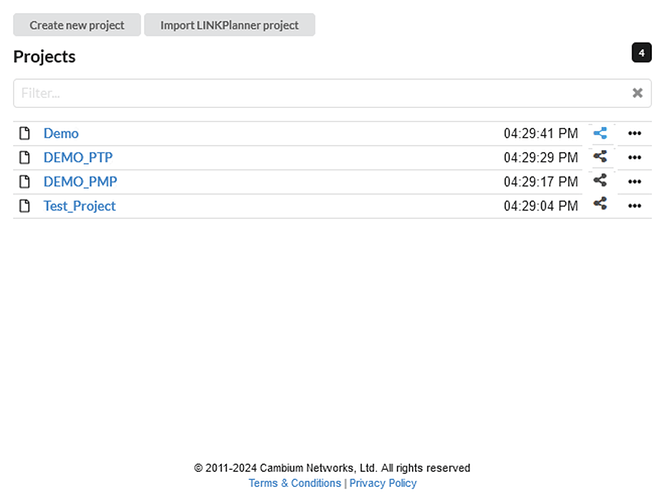Expand the ellipsis menu for DEMO_PTP
Screen dimensions: 665x499
coord(634,157)
